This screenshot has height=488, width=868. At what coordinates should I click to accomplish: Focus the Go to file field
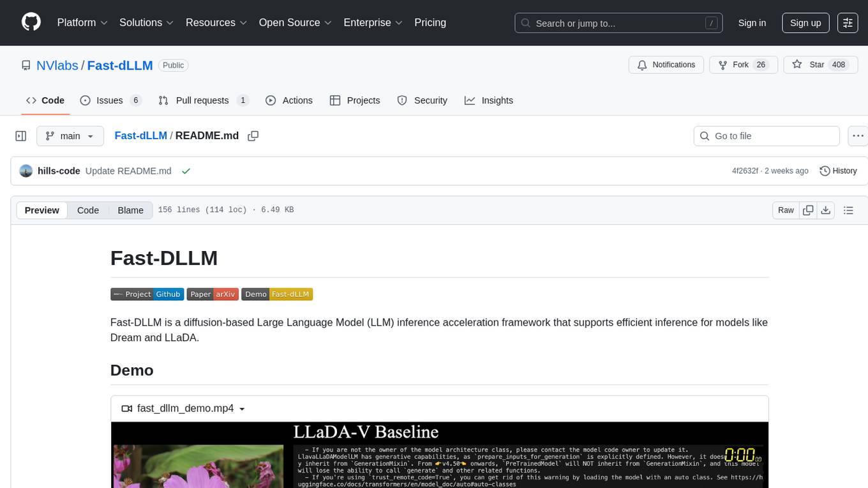[x=767, y=136]
